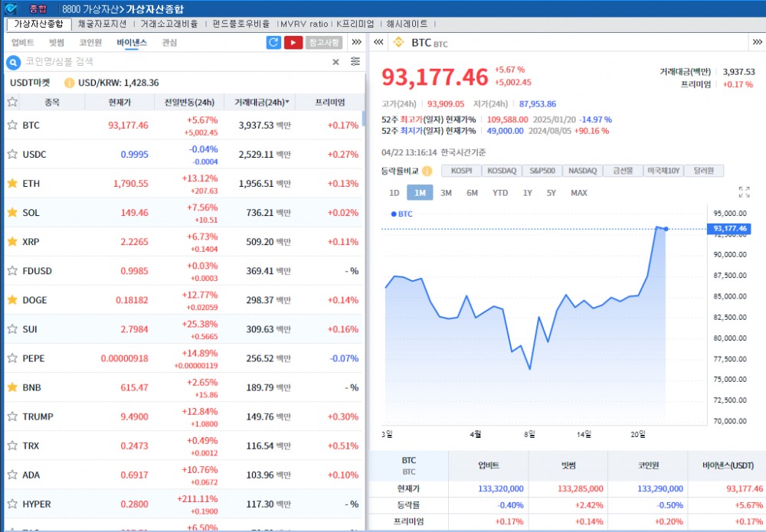
Task: Clear the search field using the X icon
Action: click(336, 62)
